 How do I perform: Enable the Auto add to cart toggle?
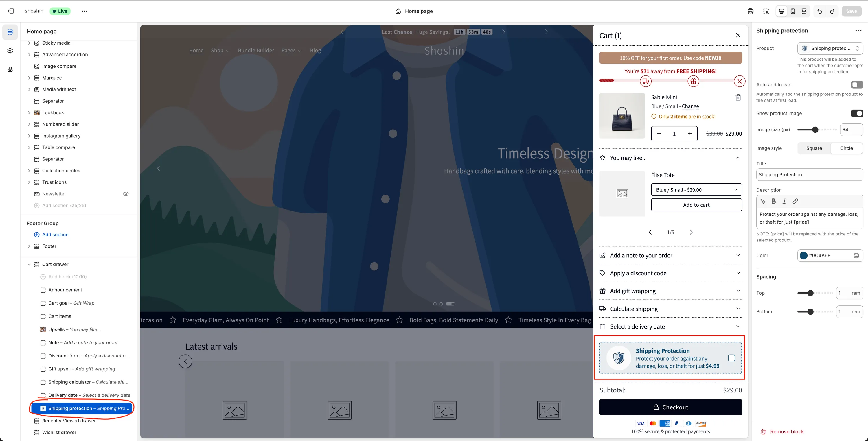pyautogui.click(x=857, y=85)
